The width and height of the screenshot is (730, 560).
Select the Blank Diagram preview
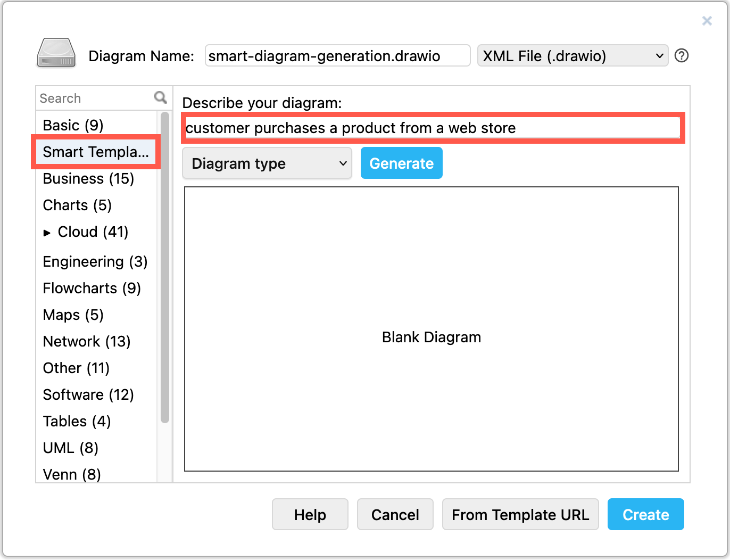pos(431,336)
